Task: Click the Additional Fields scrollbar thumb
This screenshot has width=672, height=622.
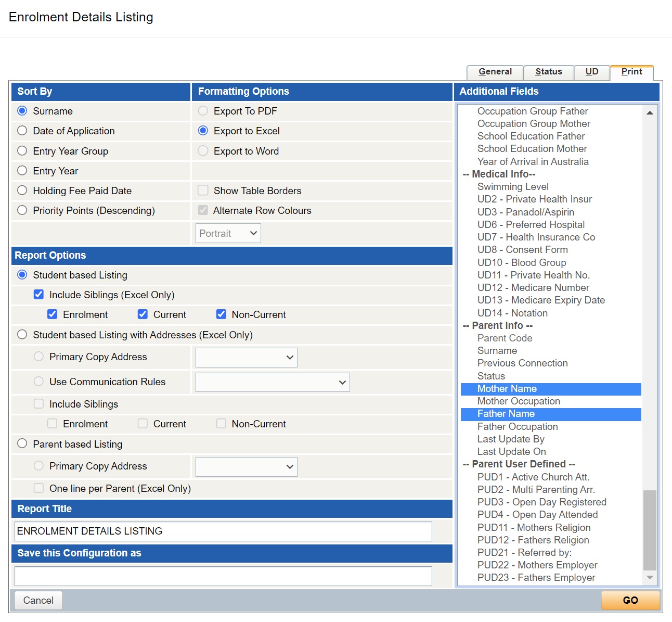Action: click(650, 530)
